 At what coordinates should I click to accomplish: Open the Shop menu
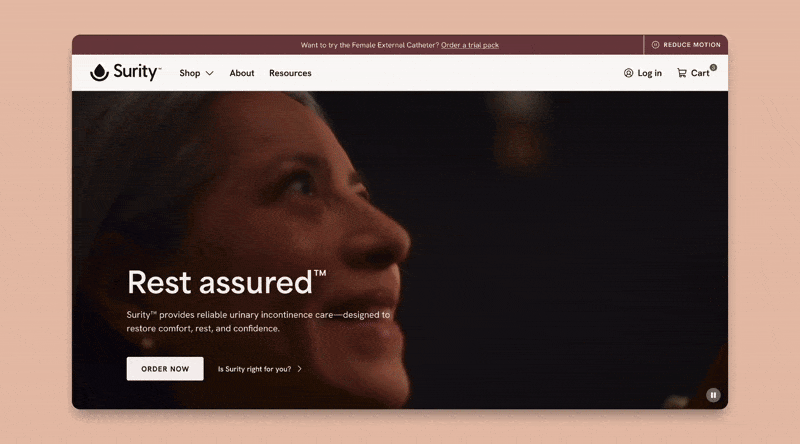[x=196, y=73]
